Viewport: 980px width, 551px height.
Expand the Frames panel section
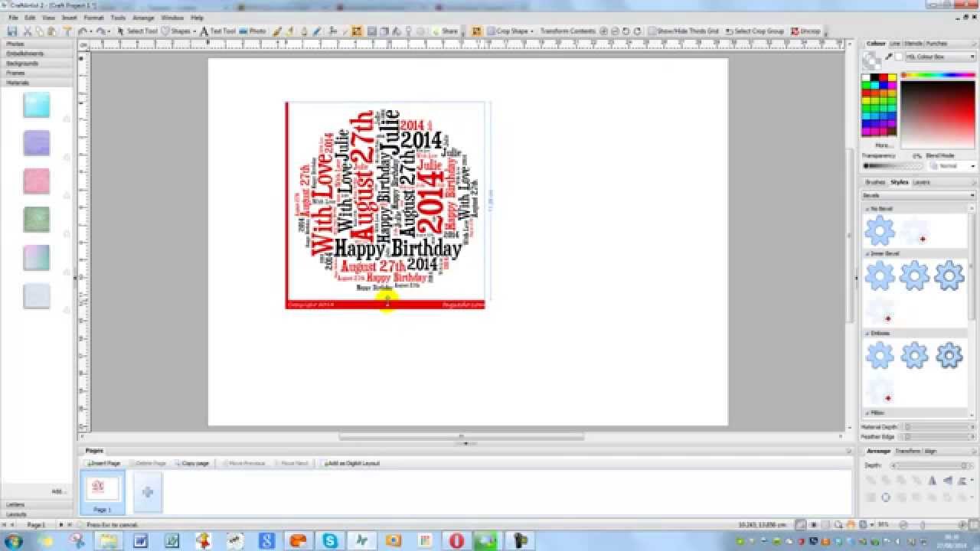pos(37,73)
